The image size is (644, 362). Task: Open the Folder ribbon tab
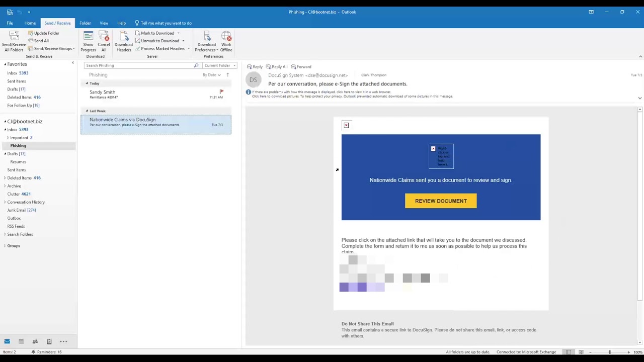click(85, 23)
